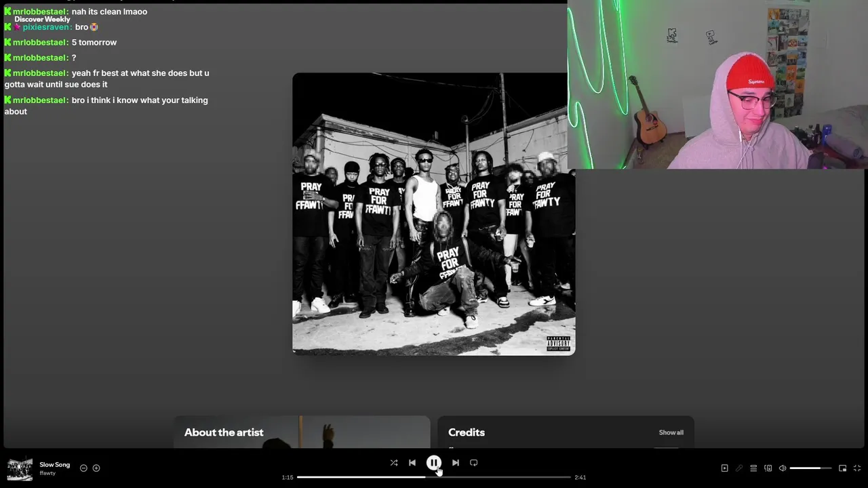Click the elapsed time 1:15
The width and height of the screenshot is (868, 488).
pyautogui.click(x=288, y=478)
